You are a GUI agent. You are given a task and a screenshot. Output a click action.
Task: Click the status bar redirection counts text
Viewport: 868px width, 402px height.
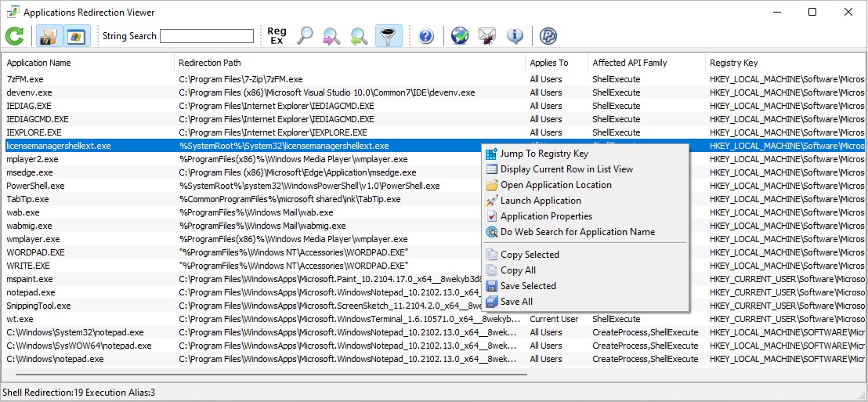[x=78, y=393]
